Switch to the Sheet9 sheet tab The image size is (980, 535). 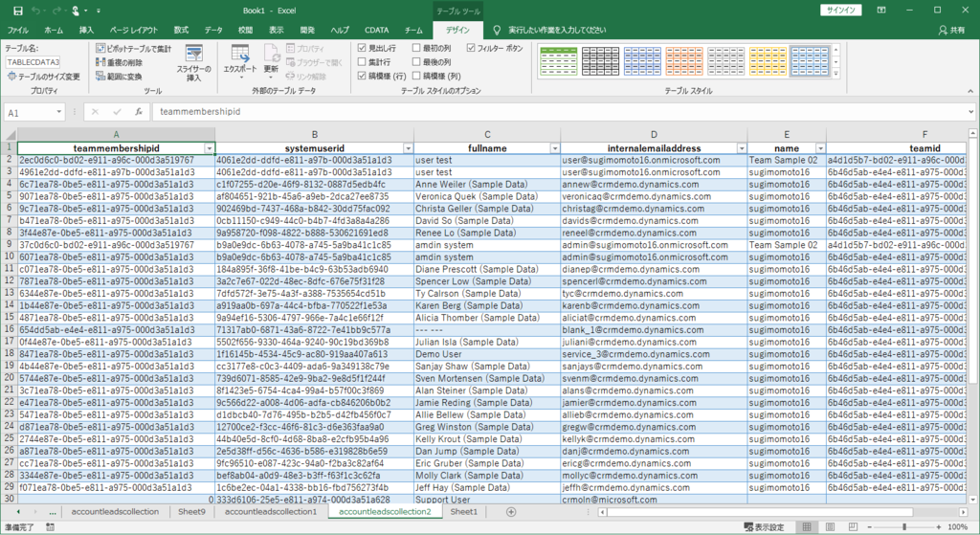coord(191,512)
